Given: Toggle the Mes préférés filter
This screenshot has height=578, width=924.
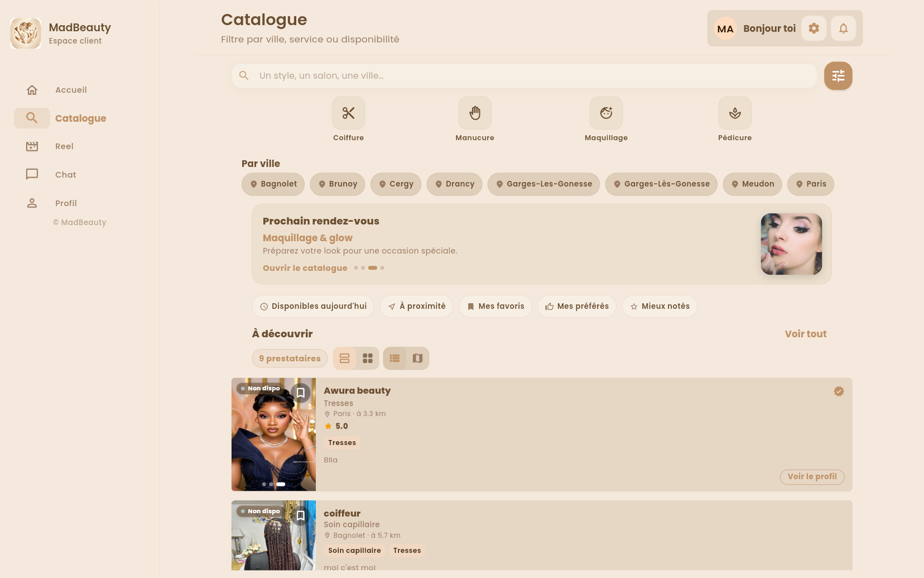Looking at the screenshot, I should pos(577,306).
